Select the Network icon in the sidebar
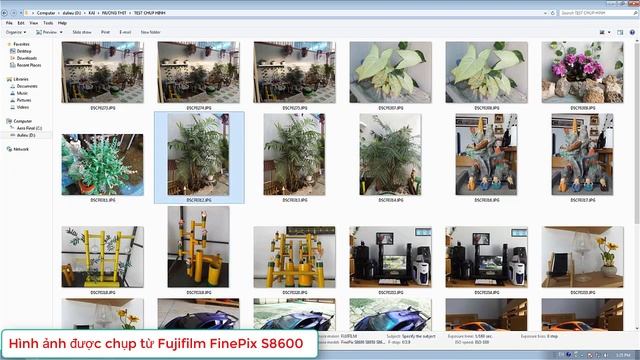 (9, 149)
